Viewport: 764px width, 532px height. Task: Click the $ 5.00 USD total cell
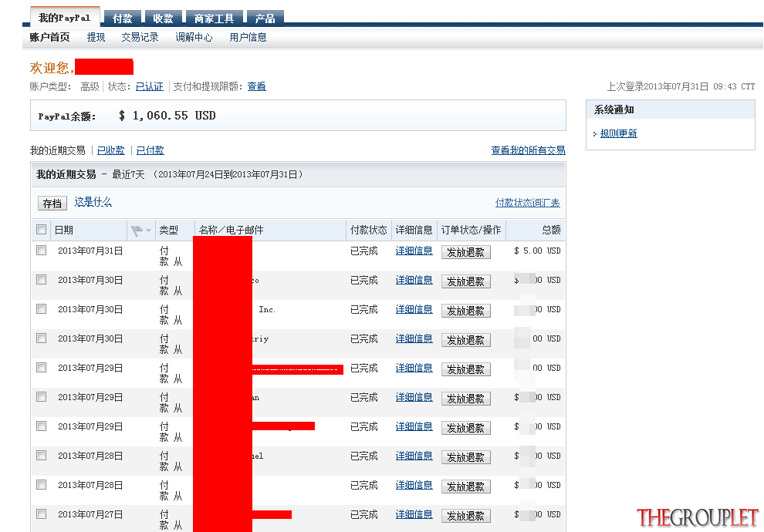coord(537,251)
